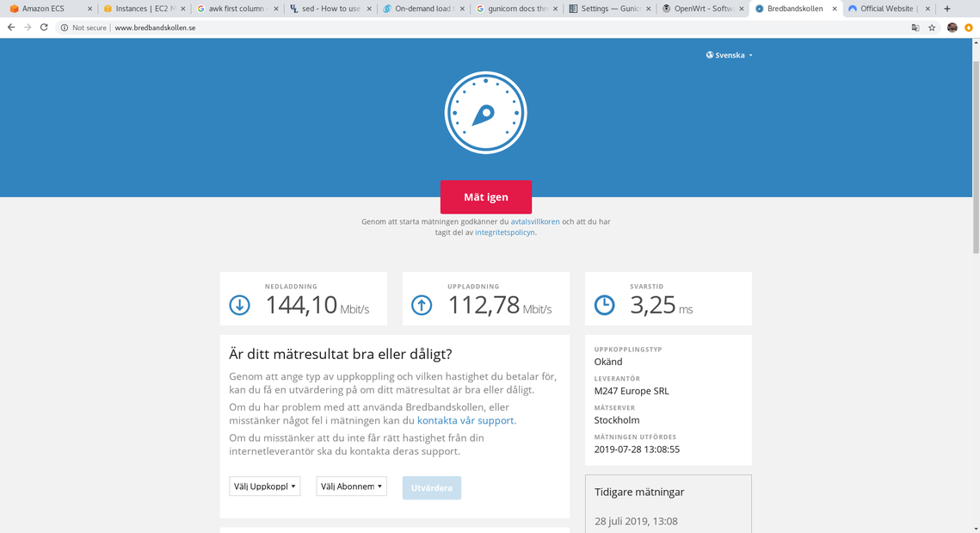Close the gunicorn docs tab
This screenshot has height=533, width=980.
(556, 9)
